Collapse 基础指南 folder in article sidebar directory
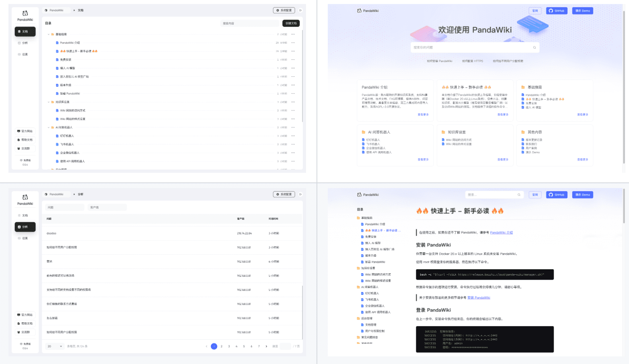Image resolution: width=629 pixels, height=364 pixels. click(365, 218)
